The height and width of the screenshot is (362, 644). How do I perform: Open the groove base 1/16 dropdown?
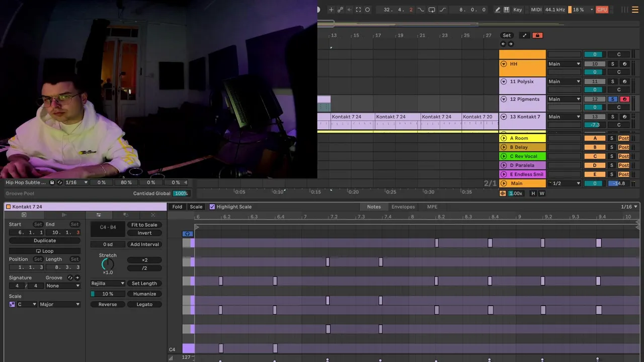point(76,183)
